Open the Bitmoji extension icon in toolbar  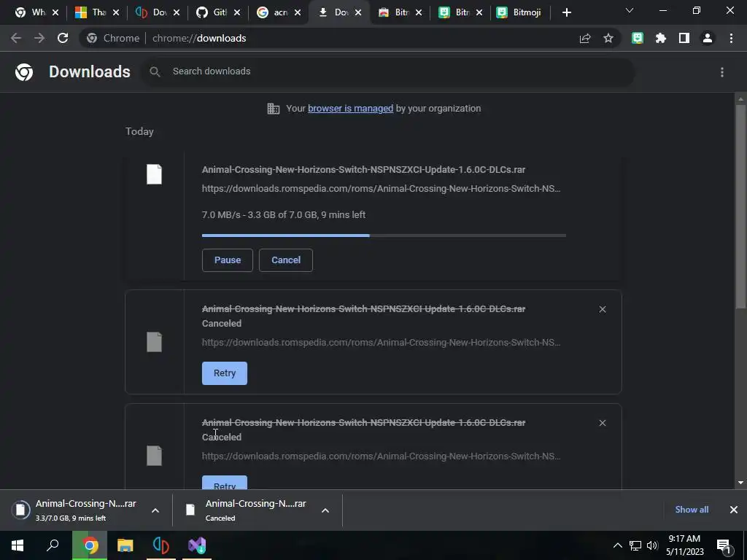[638, 38]
